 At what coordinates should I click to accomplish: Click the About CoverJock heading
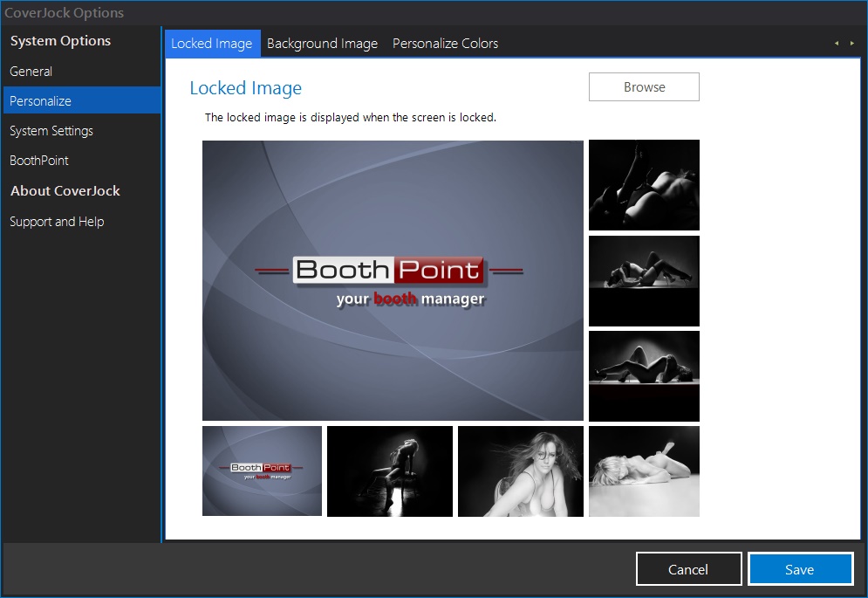pyautogui.click(x=65, y=190)
